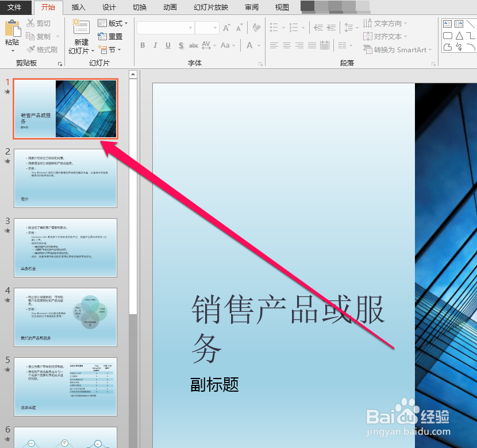Select slide 5 thumbnail (成本比较)
477x448 pixels.
[66, 387]
